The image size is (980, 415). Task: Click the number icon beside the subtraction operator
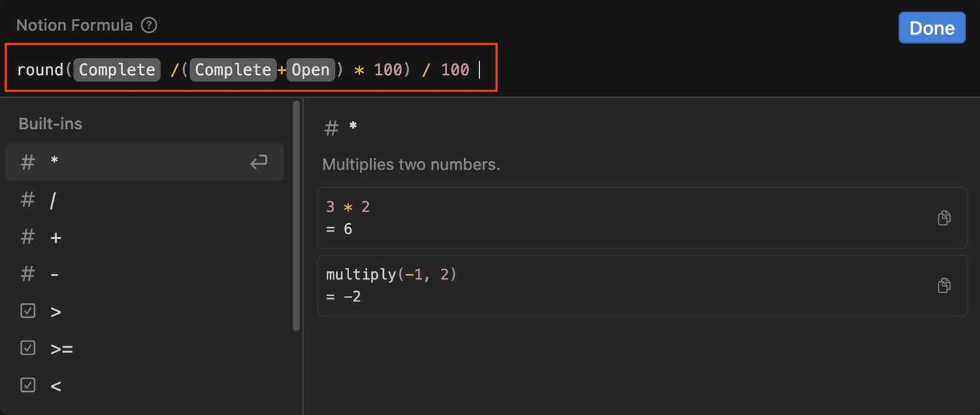pyautogui.click(x=27, y=273)
